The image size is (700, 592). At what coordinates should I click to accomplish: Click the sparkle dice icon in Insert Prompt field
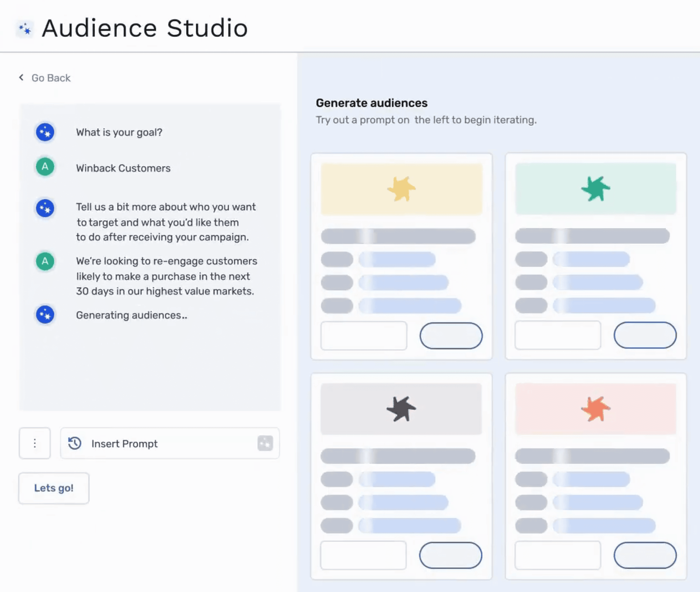(x=265, y=443)
